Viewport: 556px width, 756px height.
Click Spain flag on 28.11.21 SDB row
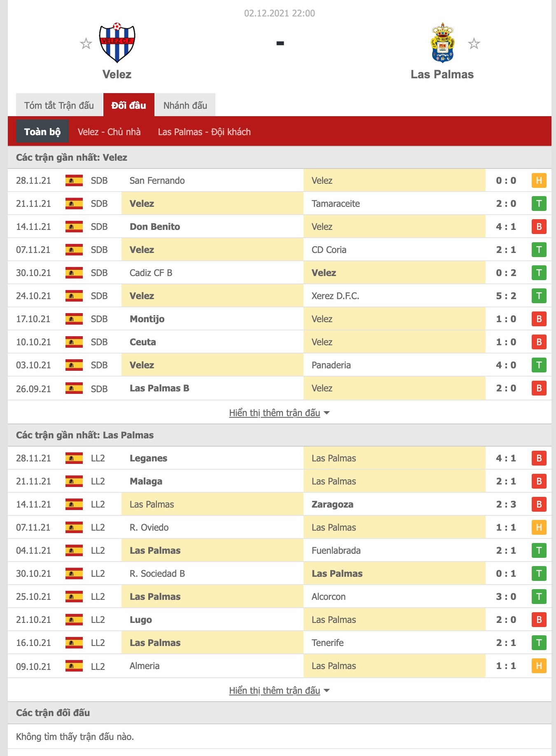[x=74, y=180]
